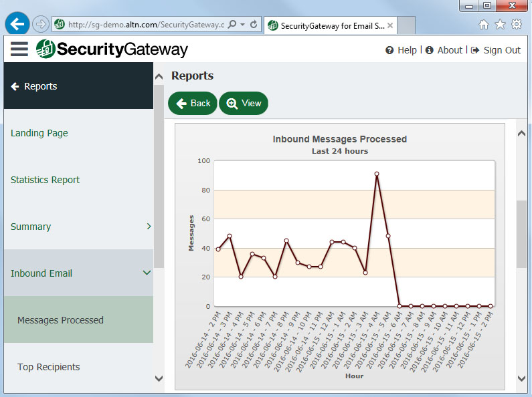Screen dimensions: 532x397
Task: Click the 'Messages' axis label
Action: click(x=191, y=233)
